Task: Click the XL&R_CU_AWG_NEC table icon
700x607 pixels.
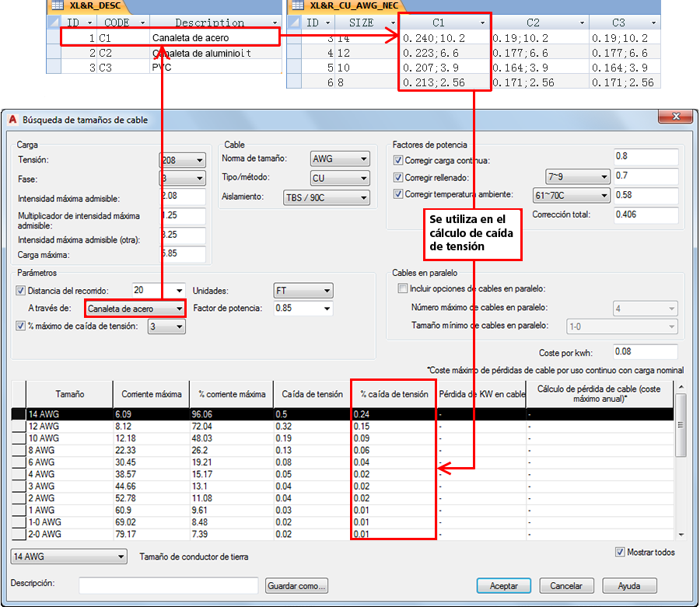Action: pyautogui.click(x=298, y=5)
